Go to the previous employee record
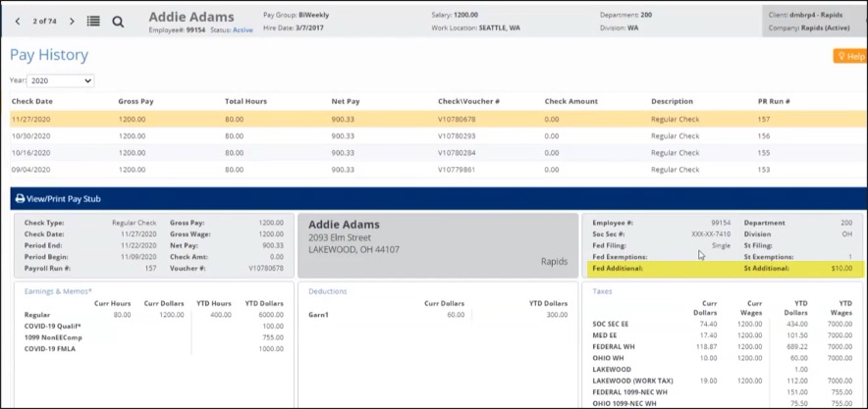Viewport: 868px width, 409px height. [17, 21]
